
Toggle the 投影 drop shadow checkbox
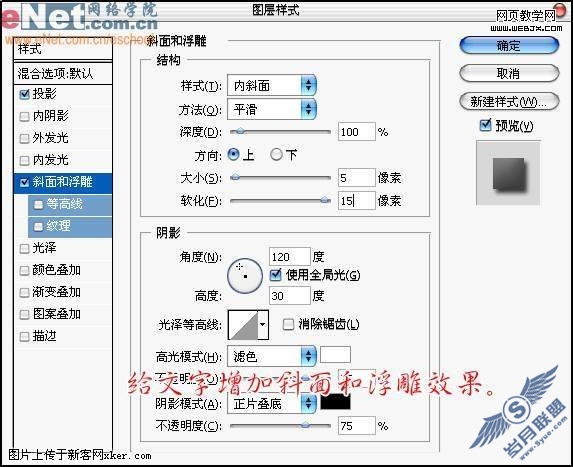[24, 94]
